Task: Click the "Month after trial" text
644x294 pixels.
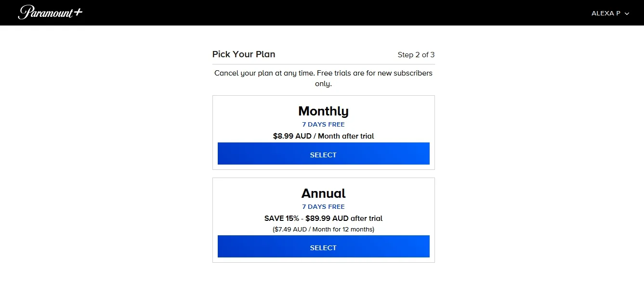Action: pyautogui.click(x=346, y=136)
